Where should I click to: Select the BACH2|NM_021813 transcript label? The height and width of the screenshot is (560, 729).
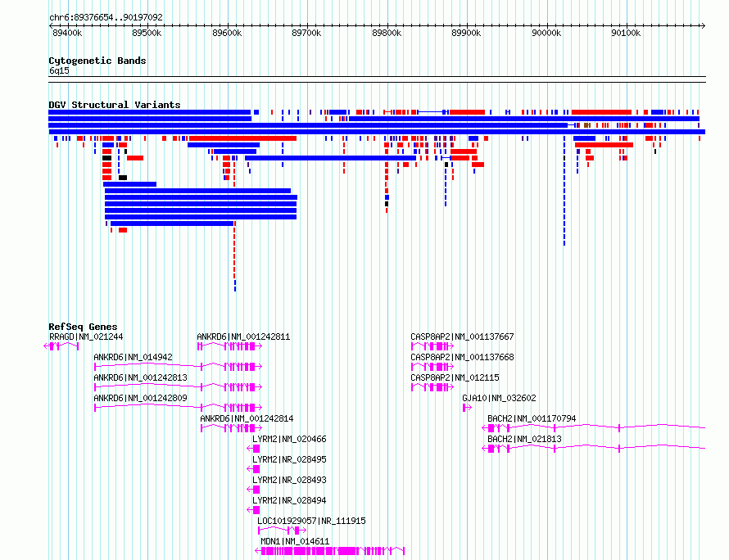click(x=524, y=439)
